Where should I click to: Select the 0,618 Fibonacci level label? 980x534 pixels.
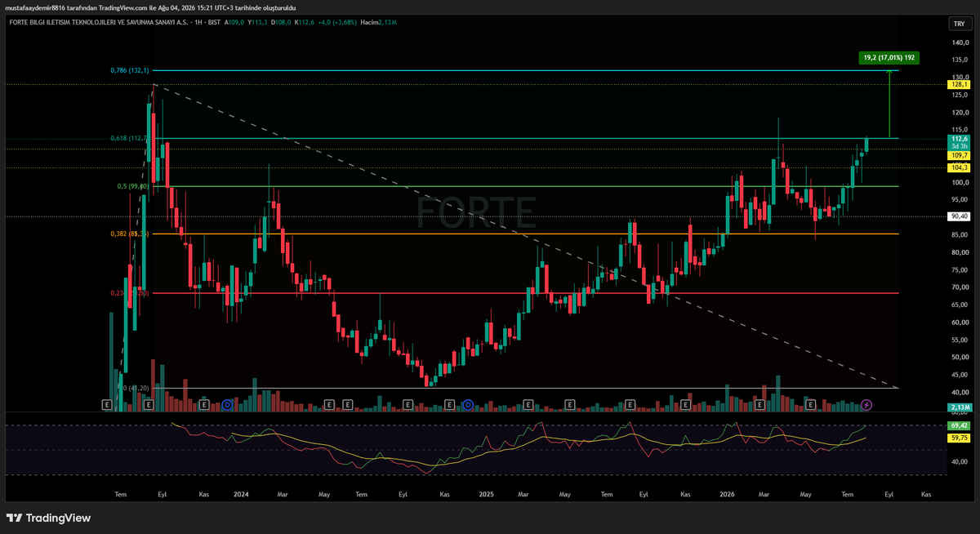tap(128, 138)
